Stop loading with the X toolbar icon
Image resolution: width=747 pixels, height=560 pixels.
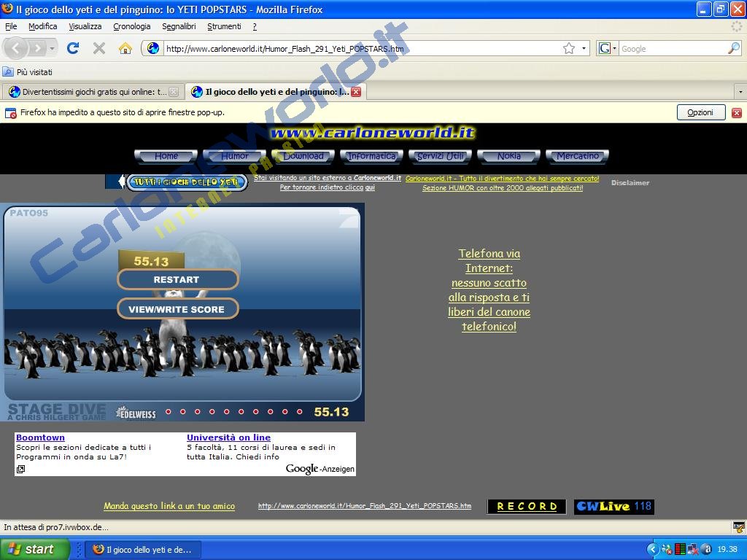99,48
